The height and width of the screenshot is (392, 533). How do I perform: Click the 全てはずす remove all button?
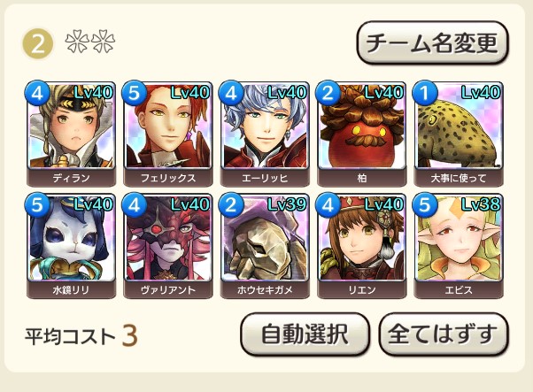click(444, 334)
